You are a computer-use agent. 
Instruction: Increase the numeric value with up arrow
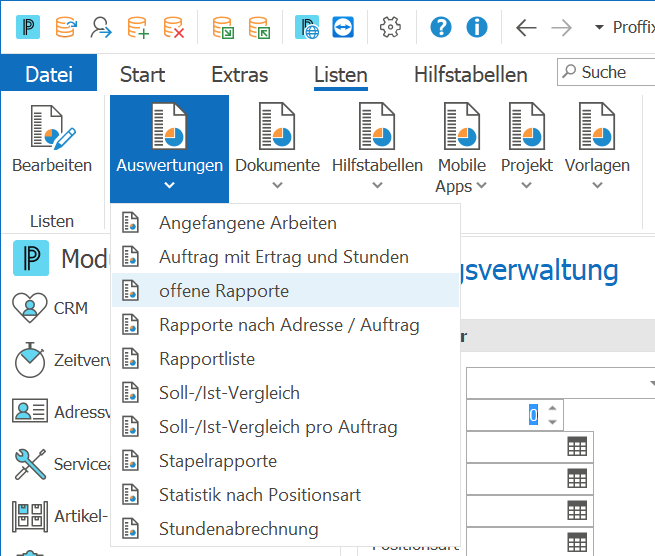pyautogui.click(x=552, y=408)
